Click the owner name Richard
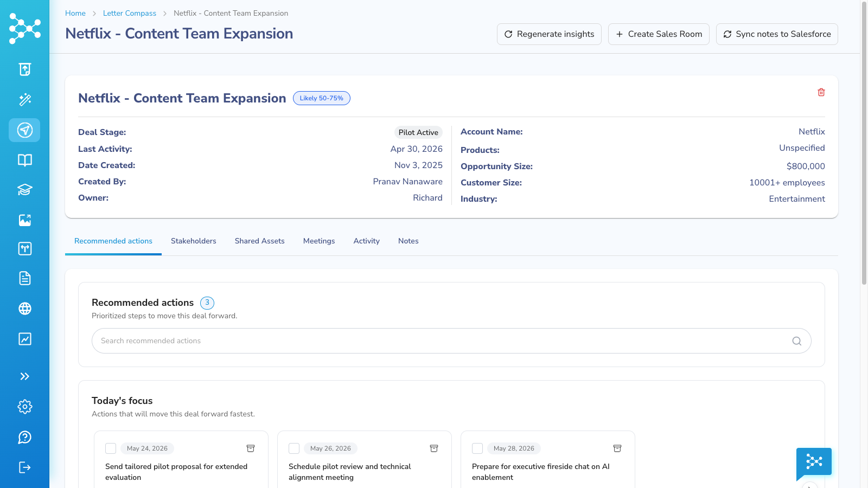Image resolution: width=868 pixels, height=488 pixels. 427,198
